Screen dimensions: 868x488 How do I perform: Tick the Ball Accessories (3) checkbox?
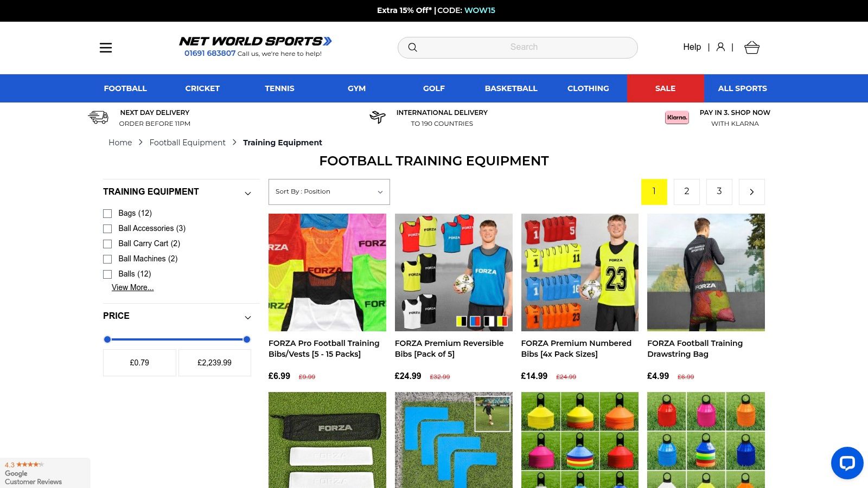pyautogui.click(x=107, y=229)
